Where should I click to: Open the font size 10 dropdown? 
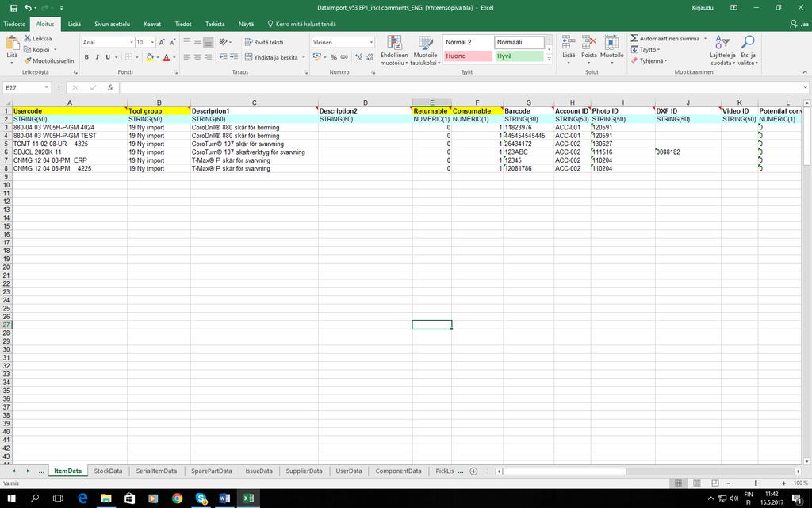tap(152, 43)
